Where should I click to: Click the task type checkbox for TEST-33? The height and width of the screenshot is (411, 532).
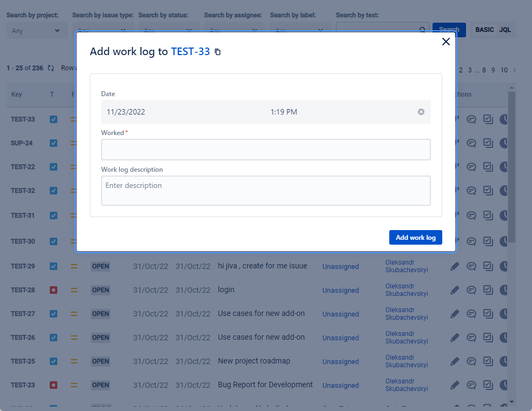[53, 119]
